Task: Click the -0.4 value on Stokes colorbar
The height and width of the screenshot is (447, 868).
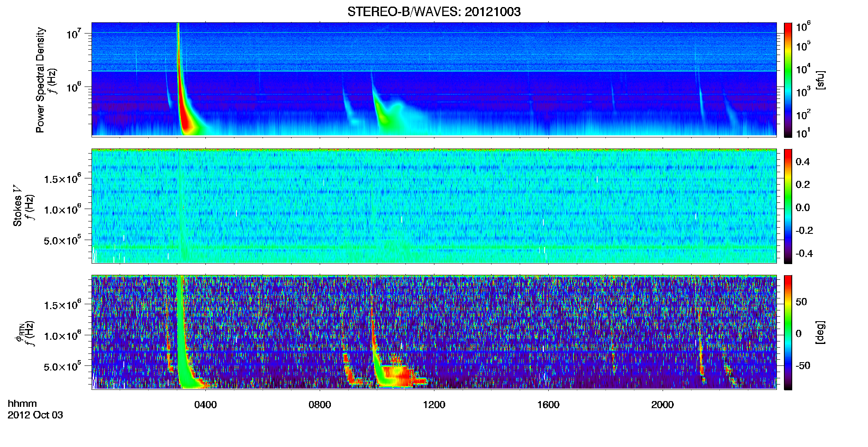Action: click(x=804, y=254)
